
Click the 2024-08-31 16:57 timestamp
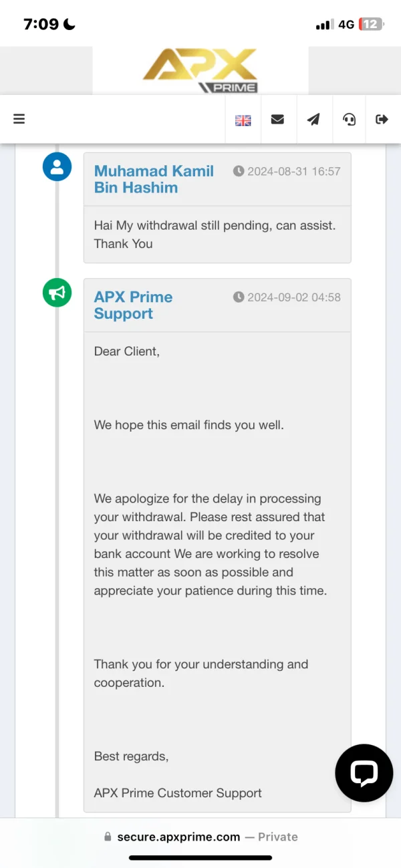[x=287, y=172]
